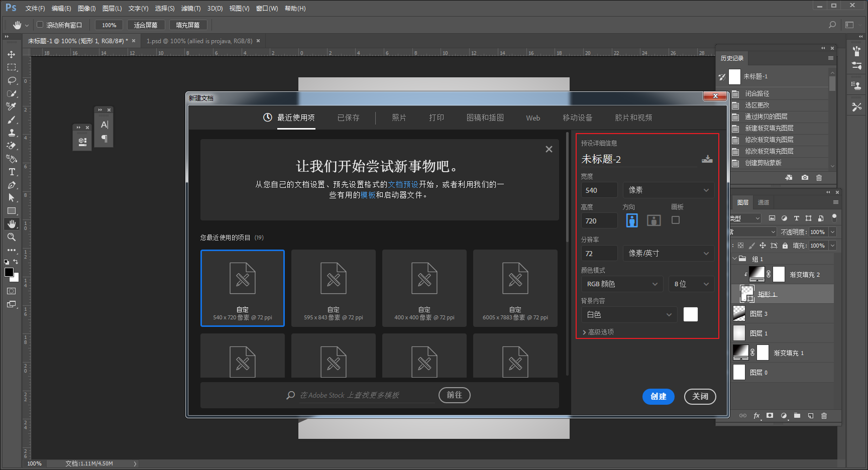This screenshot has width=868, height=470.
Task: Toggle lock position
Action: [x=763, y=246]
